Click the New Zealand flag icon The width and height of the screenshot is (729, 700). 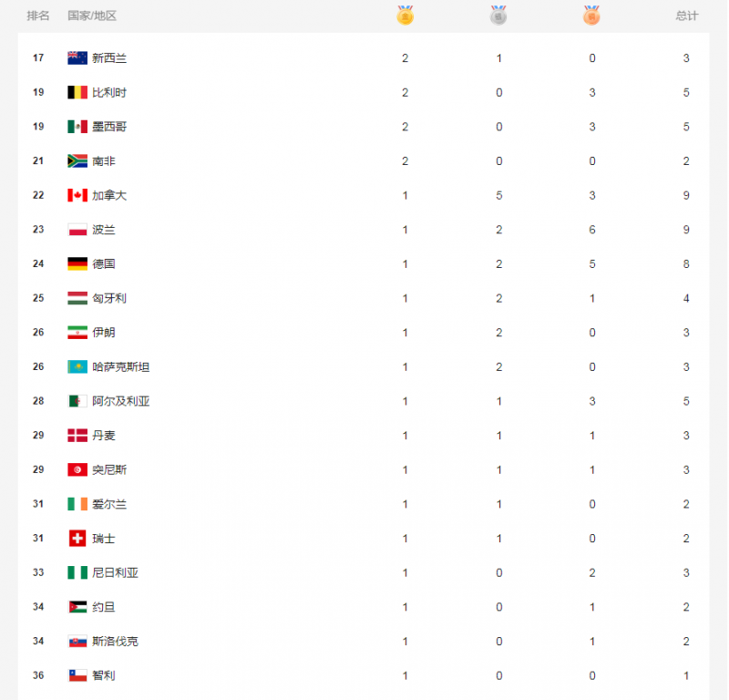point(77,57)
